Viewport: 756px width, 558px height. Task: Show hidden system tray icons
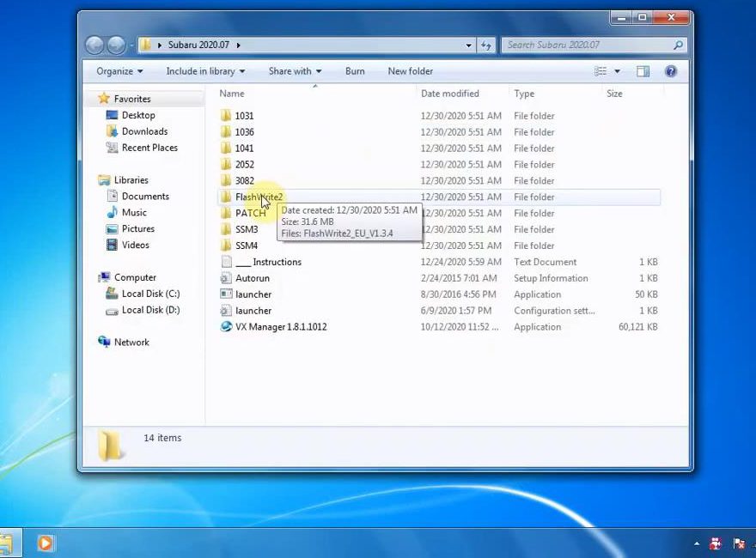tap(697, 544)
